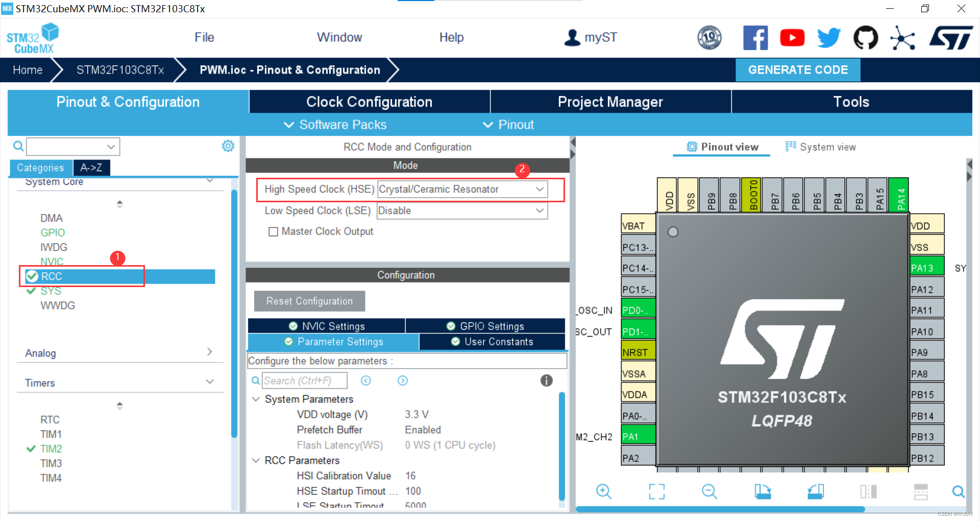Open the GitHub icon link

[x=866, y=38]
